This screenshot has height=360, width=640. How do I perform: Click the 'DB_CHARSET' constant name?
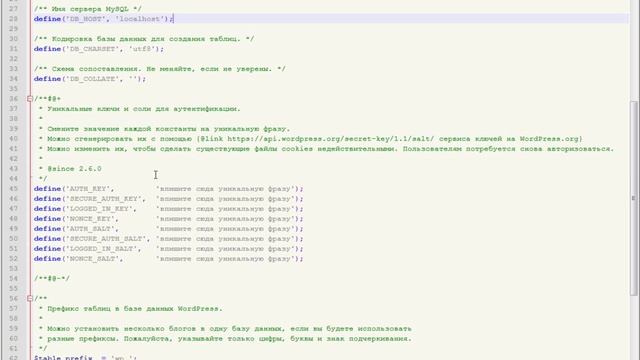[x=92, y=49]
